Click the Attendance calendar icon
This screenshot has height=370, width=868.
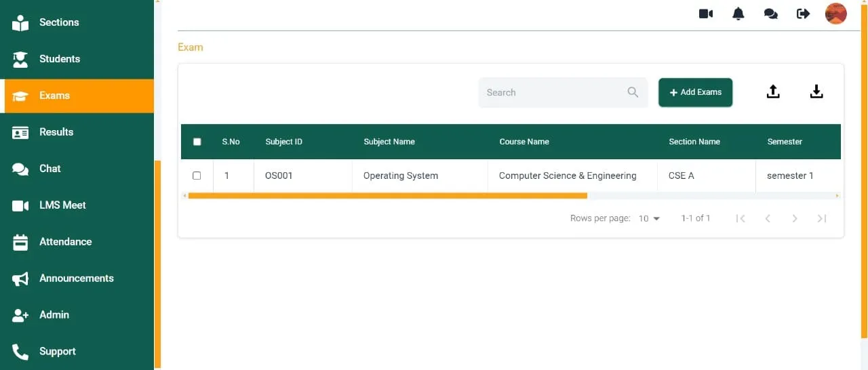click(20, 242)
